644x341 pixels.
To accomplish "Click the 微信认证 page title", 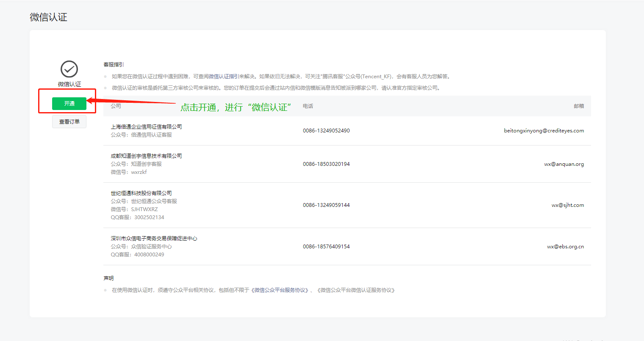I will tap(48, 17).
